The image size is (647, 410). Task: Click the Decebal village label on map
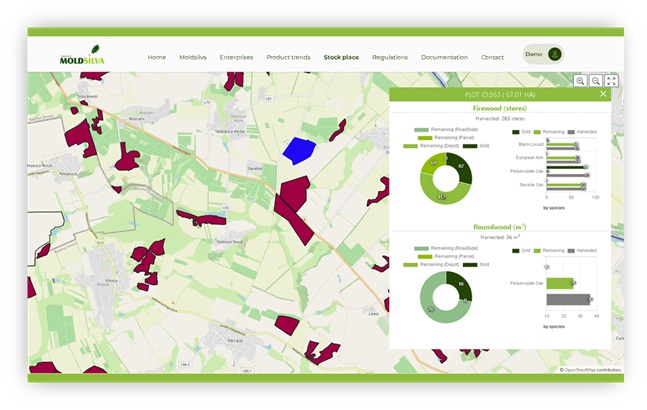point(255,168)
